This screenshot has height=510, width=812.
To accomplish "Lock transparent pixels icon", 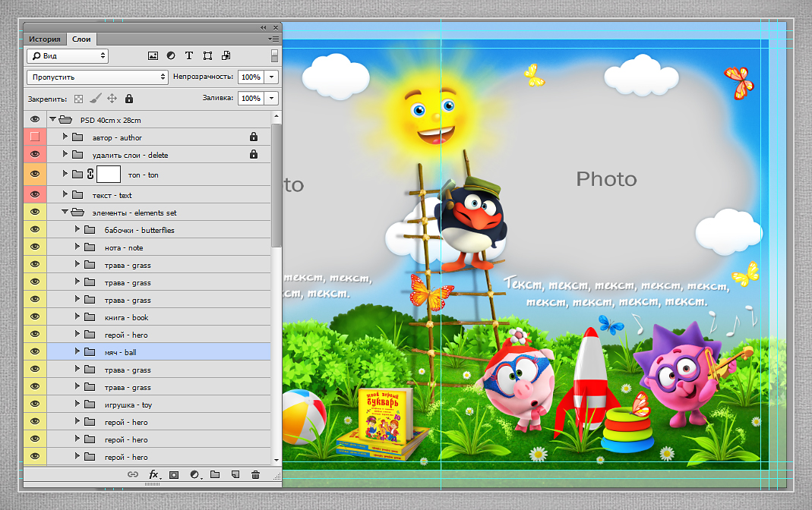I will point(78,99).
